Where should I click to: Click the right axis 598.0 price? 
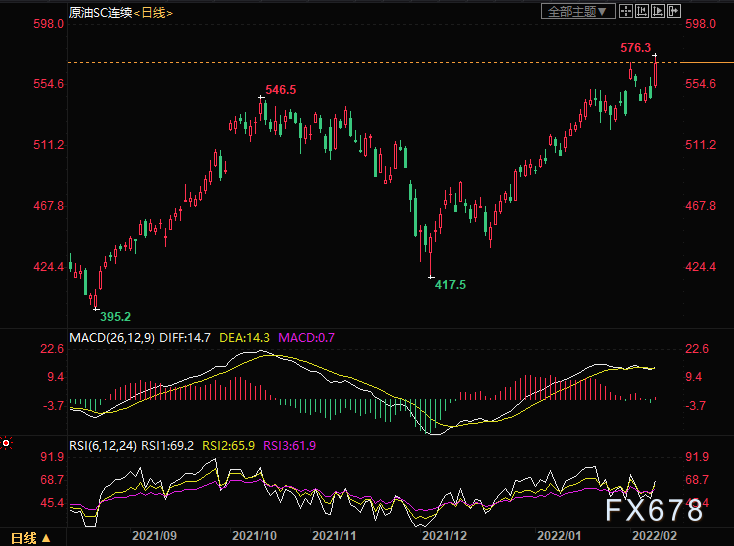pos(700,24)
